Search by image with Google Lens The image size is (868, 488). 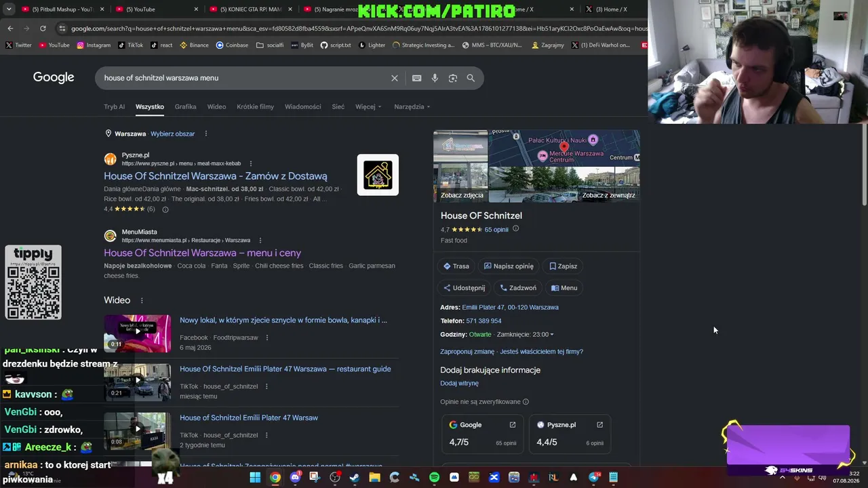click(453, 78)
